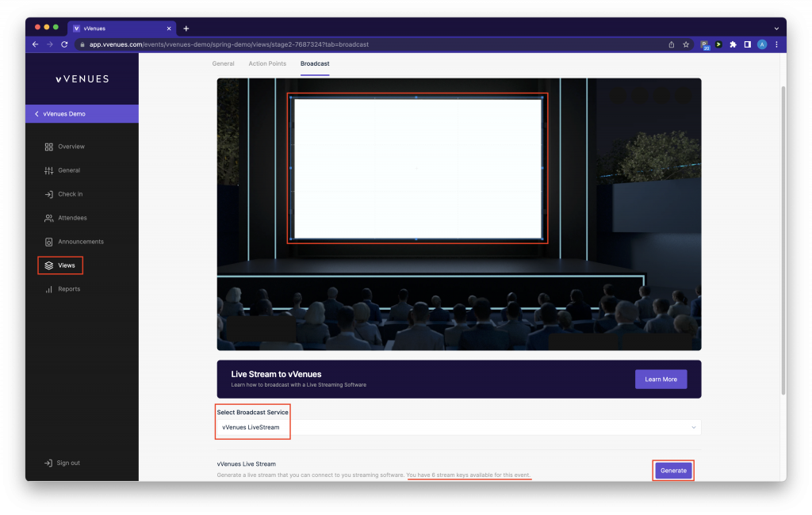Viewport: 812px width, 515px height.
Task: Open the Overview grid icon in sidebar
Action: (x=48, y=147)
